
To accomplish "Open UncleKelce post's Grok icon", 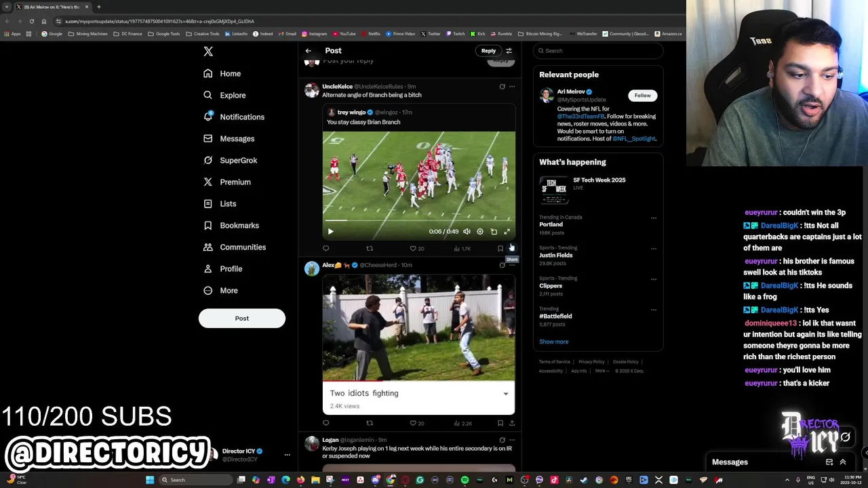I will (x=502, y=87).
